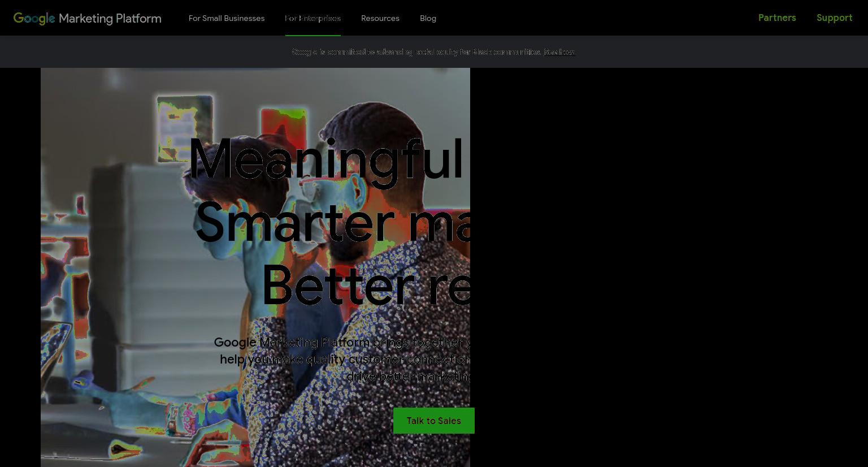Click the "Better" headline word
Screen dimensions: 868x467
tap(338, 286)
